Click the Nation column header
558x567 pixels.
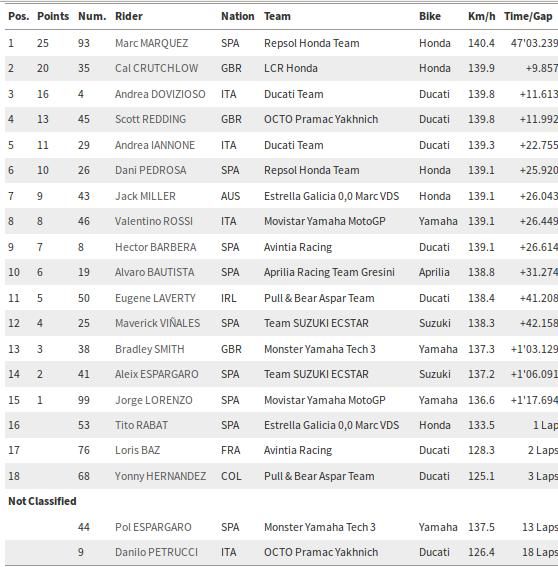click(x=238, y=16)
